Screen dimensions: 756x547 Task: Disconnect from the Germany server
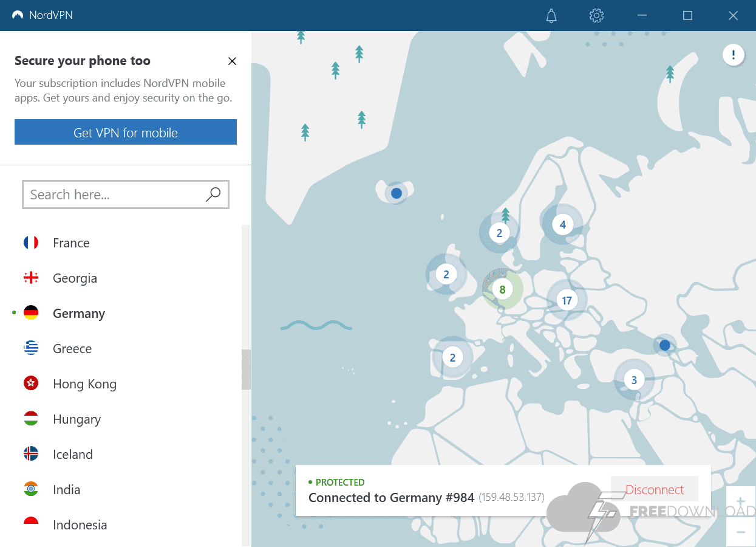click(655, 490)
